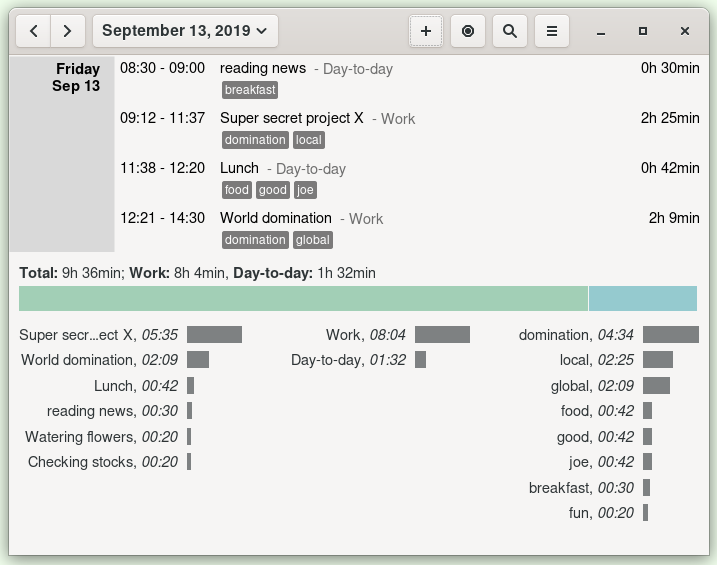Click the Lunch activity entry
This screenshot has height=565, width=717.
click(x=239, y=168)
